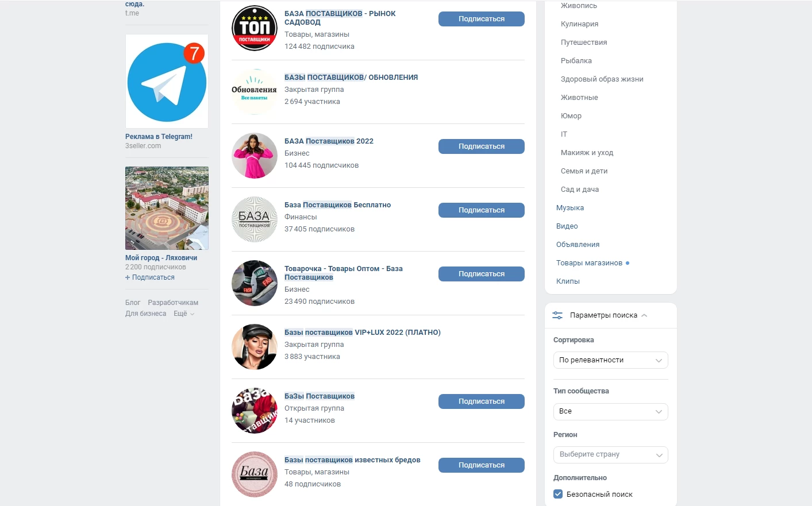Select the Товары магазинов category
Image resolution: width=812 pixels, height=506 pixels.
click(x=589, y=263)
